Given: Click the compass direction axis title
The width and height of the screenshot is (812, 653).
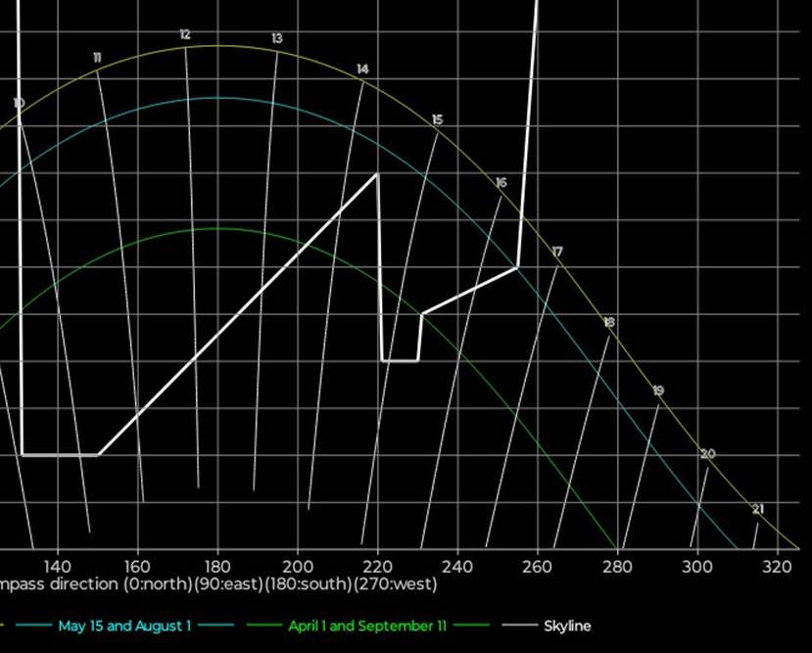Looking at the screenshot, I should pyautogui.click(x=217, y=584).
